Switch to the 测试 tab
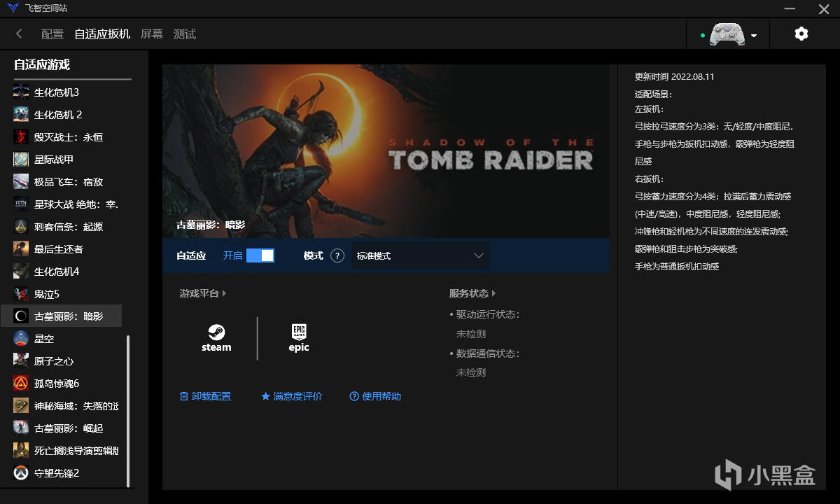This screenshot has width=840, height=504. (185, 34)
